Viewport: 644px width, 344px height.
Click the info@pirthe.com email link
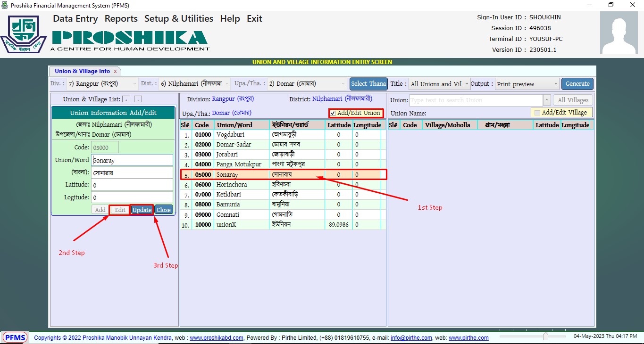point(411,338)
